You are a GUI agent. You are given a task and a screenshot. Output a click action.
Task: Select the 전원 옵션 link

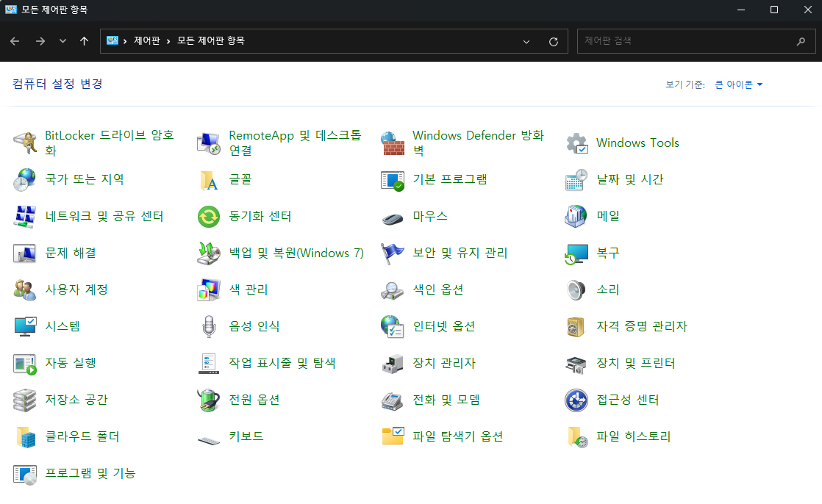click(x=254, y=400)
